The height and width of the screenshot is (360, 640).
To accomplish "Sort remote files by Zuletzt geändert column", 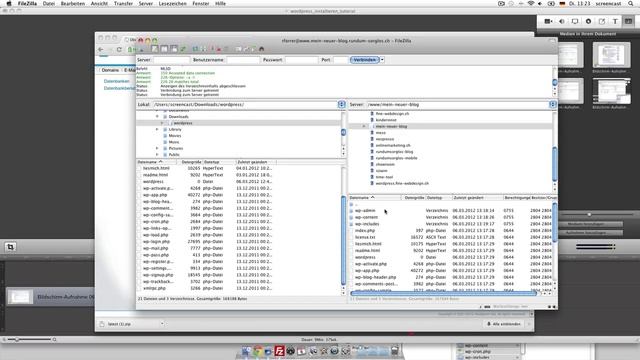I will pyautogui.click(x=478, y=198).
